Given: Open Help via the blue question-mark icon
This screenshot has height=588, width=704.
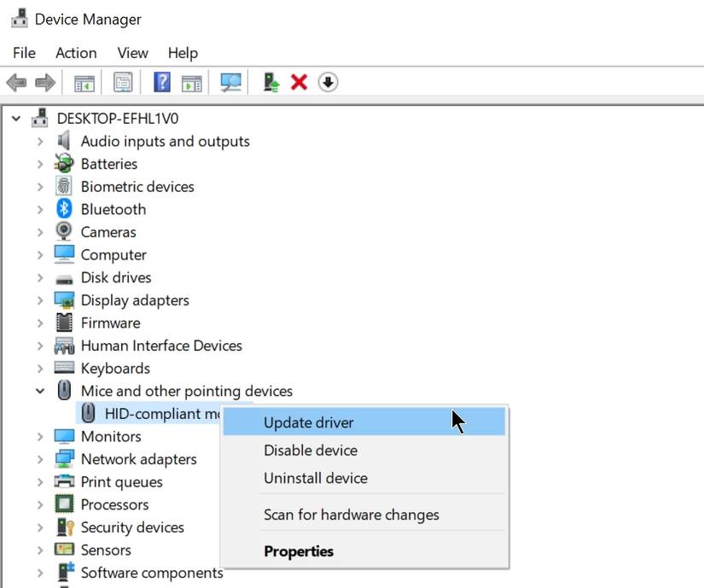Looking at the screenshot, I should tap(162, 83).
